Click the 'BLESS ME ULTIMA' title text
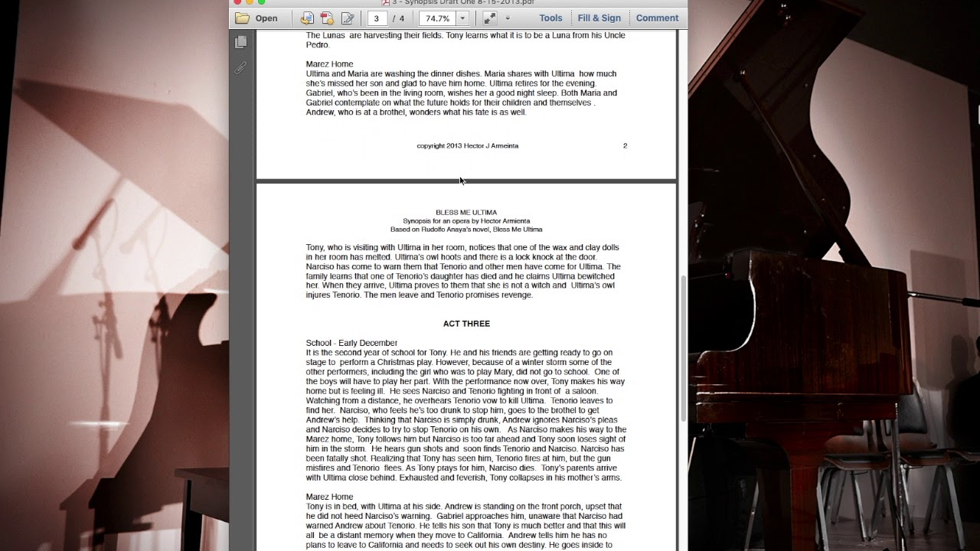Viewport: 980px width, 551px height. point(466,213)
